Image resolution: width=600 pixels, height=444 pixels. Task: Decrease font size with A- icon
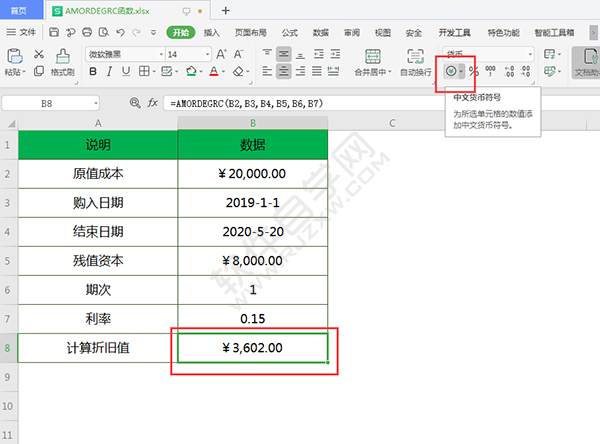tap(238, 54)
